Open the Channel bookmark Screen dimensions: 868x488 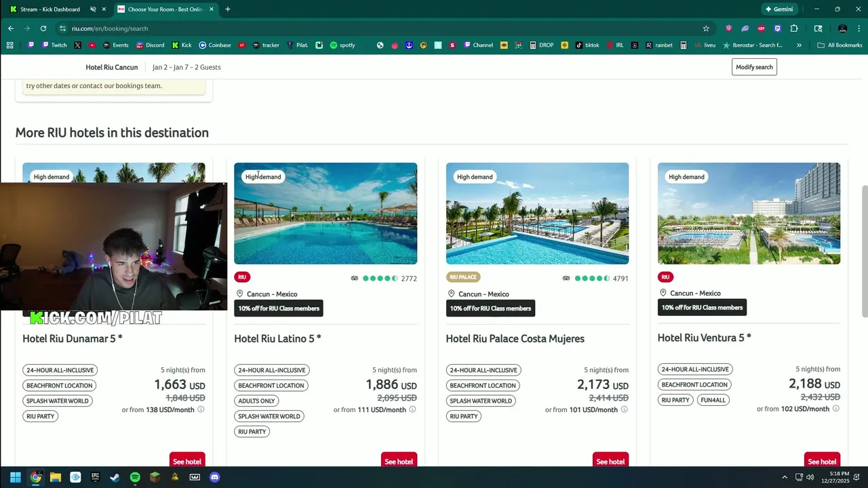tap(478, 45)
